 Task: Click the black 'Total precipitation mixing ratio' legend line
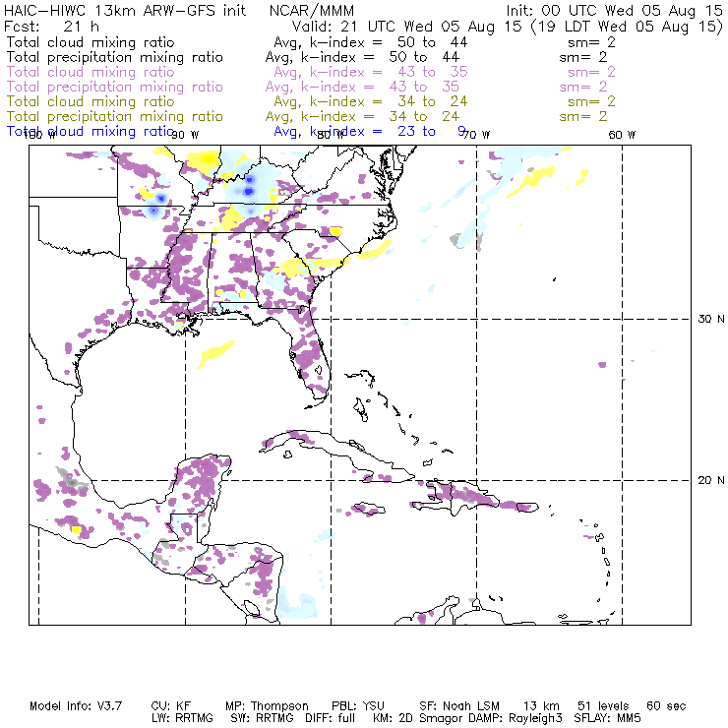(115, 57)
